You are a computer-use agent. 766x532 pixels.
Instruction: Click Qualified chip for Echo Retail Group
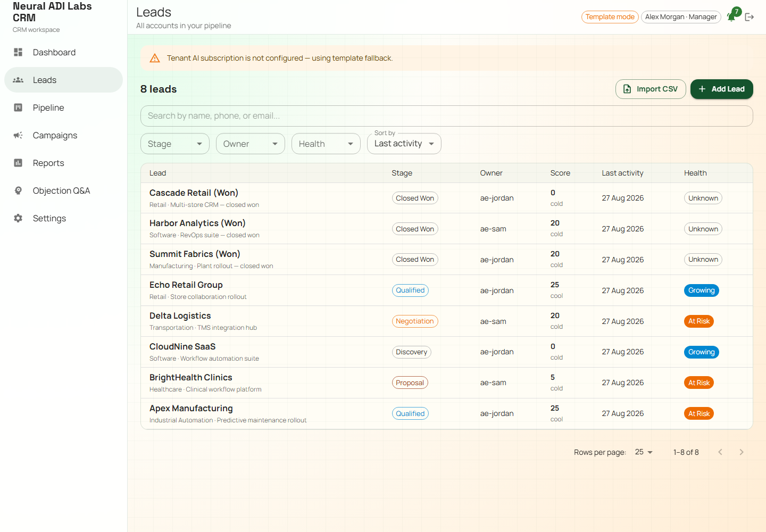(x=410, y=290)
